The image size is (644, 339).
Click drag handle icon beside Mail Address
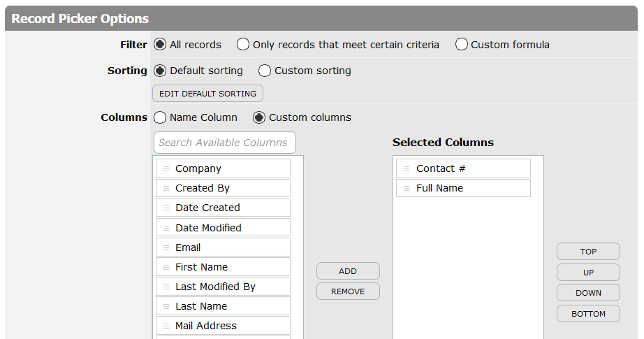click(166, 326)
